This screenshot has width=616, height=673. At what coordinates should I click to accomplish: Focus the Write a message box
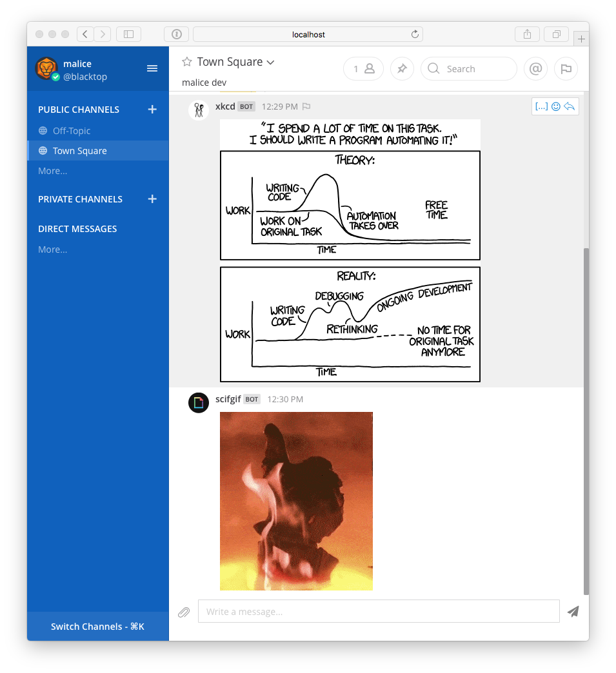coord(379,611)
